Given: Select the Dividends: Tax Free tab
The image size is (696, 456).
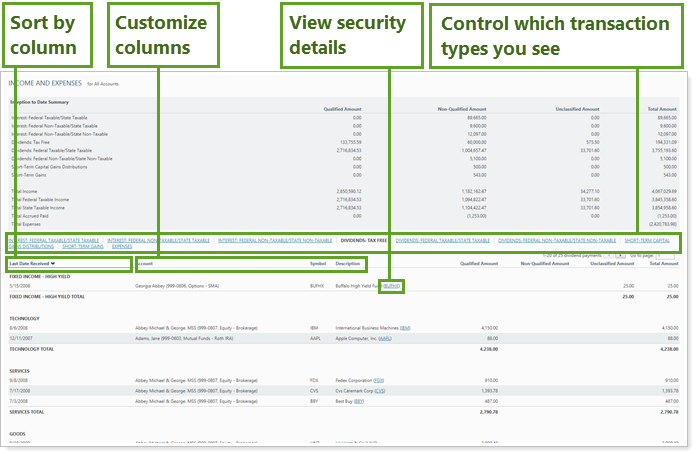Looking at the screenshot, I should pyautogui.click(x=365, y=240).
